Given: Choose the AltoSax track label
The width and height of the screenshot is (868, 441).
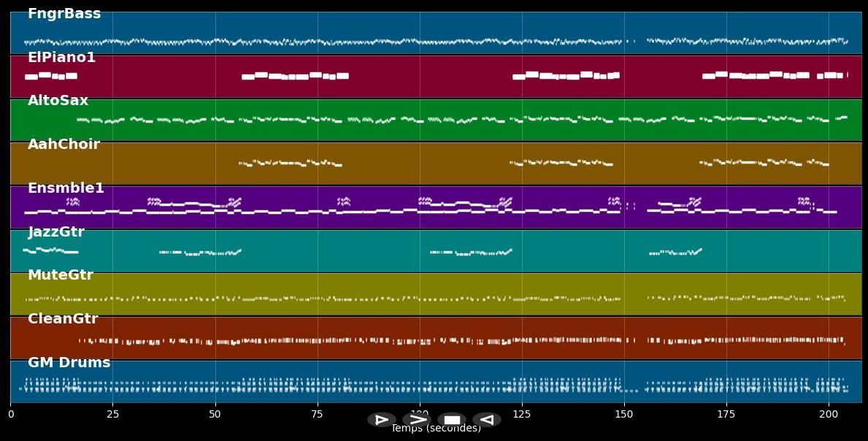Looking at the screenshot, I should click(58, 101).
